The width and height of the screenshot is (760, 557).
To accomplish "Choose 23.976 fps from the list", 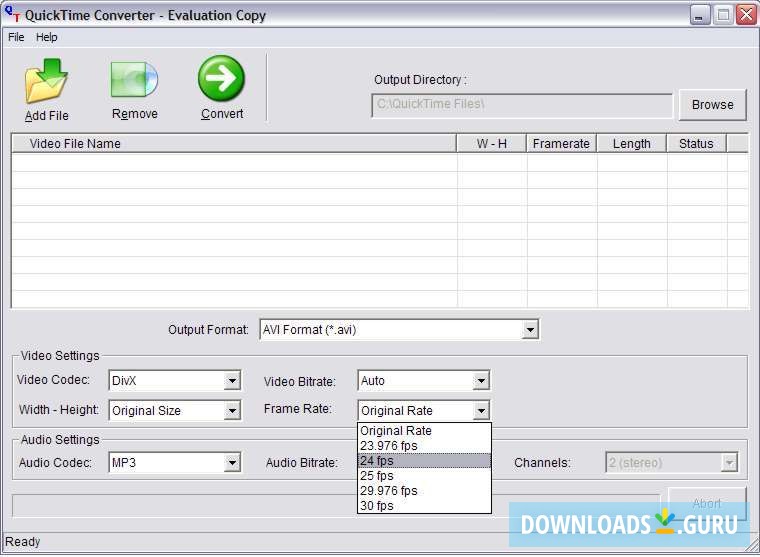I will click(x=424, y=446).
